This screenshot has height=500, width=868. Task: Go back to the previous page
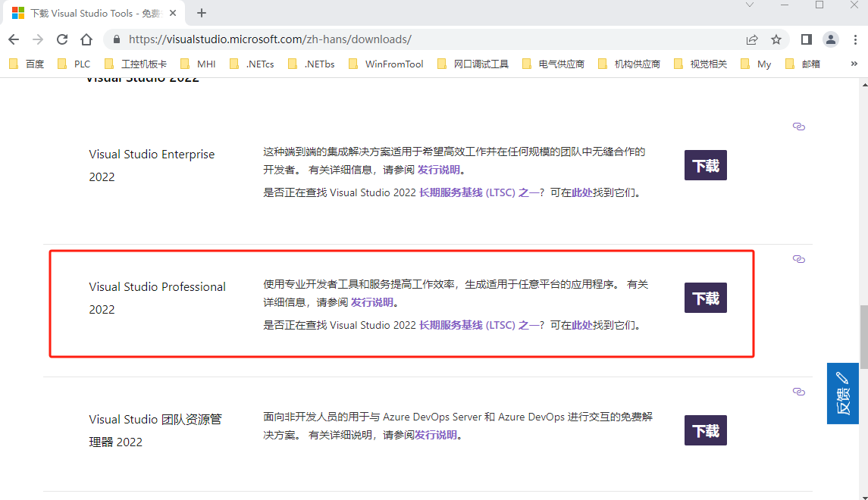point(14,39)
